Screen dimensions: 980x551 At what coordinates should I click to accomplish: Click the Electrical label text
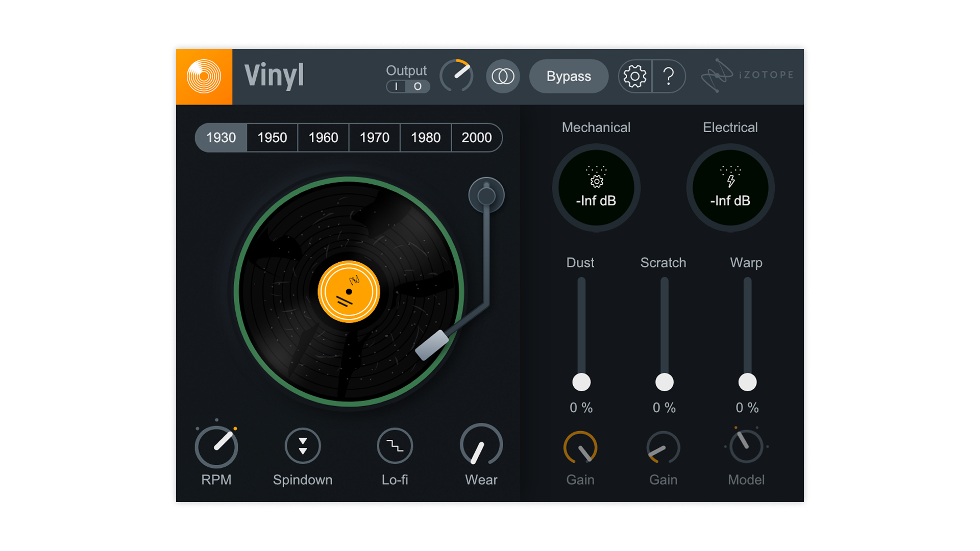pos(730,128)
